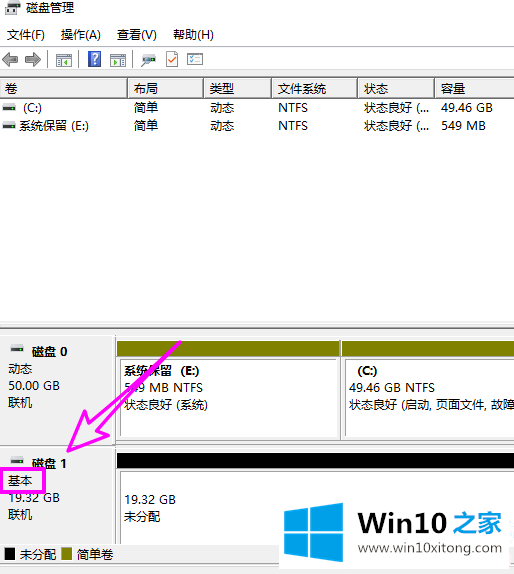Click 基本 type under 磁盘 1
The width and height of the screenshot is (514, 574).
20,481
